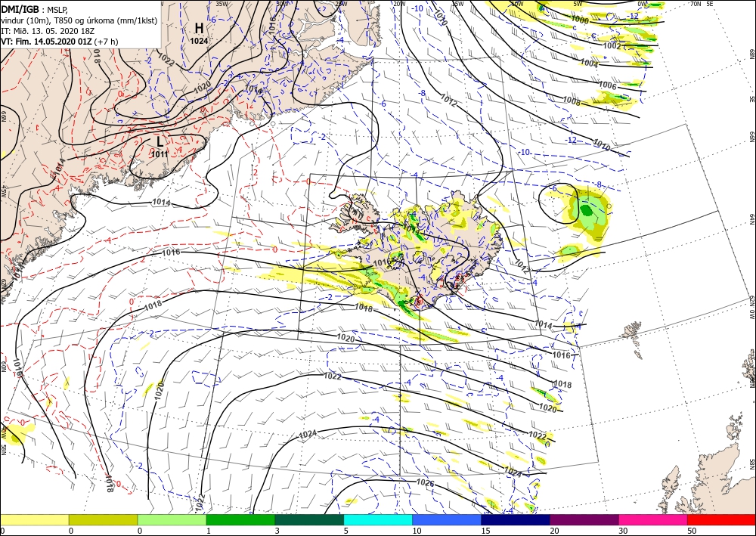Click the '1008' isobar label
The height and width of the screenshot is (536, 756).
point(572,101)
